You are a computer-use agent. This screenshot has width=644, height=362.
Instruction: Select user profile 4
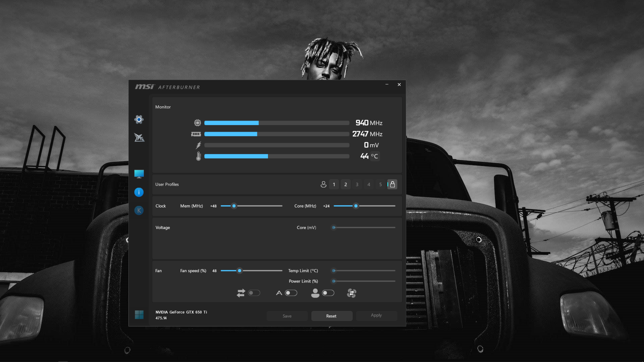coord(369,184)
